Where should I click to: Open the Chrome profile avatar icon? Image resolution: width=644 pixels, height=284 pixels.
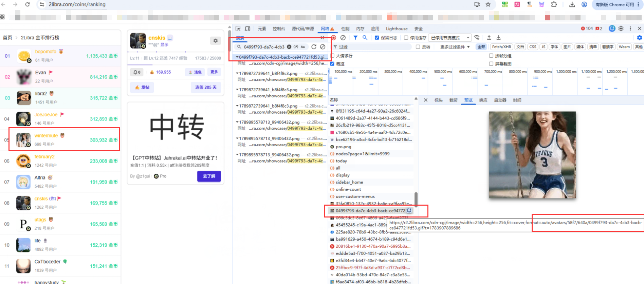(584, 4)
